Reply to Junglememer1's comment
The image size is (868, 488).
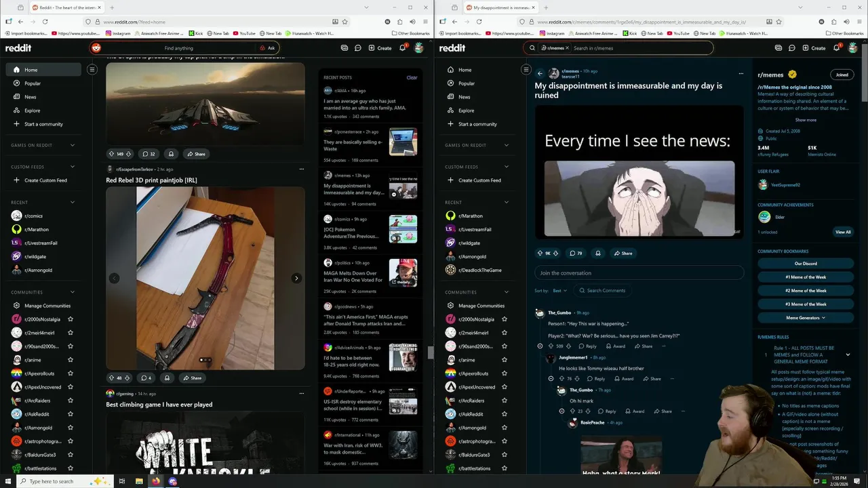click(x=595, y=379)
